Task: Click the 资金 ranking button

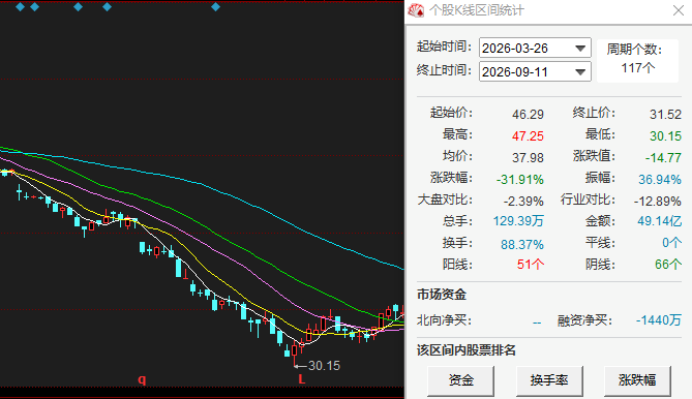Action: point(461,380)
